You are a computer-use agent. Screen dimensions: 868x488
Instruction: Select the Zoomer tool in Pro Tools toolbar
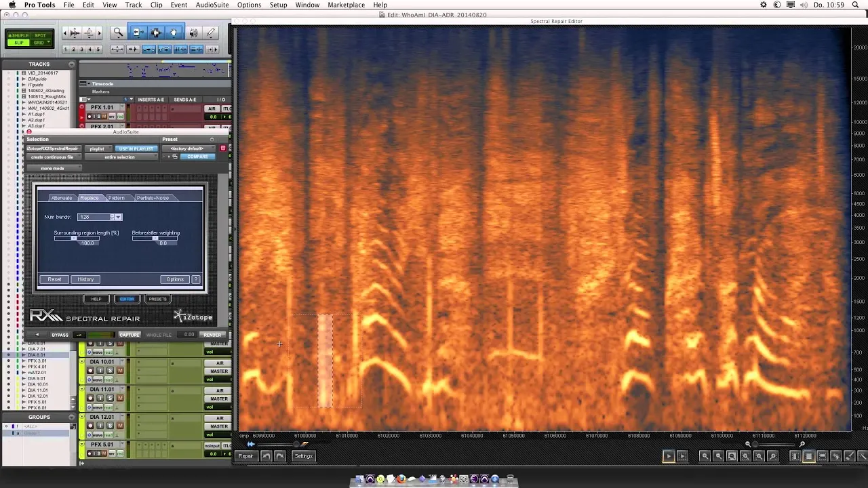(x=118, y=32)
